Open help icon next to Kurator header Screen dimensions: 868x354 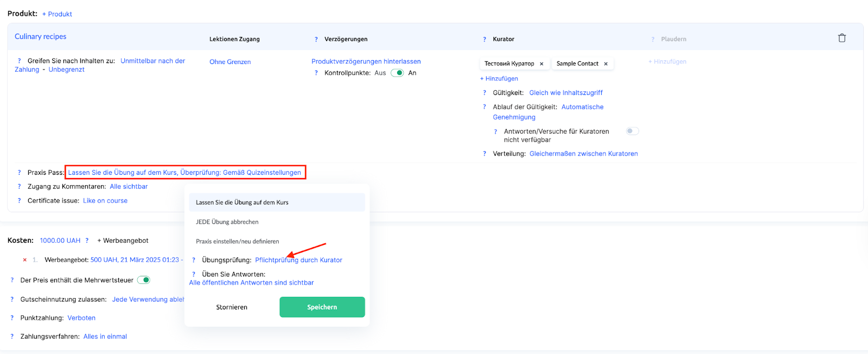[484, 40]
